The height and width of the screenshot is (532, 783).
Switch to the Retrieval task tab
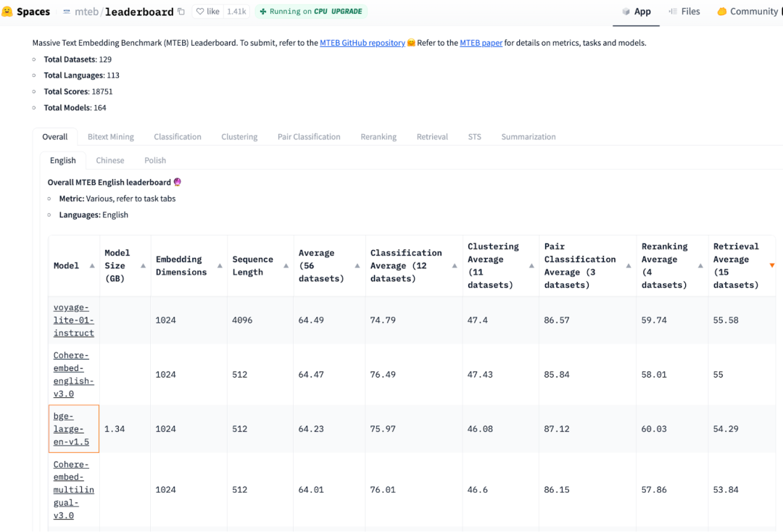point(432,137)
